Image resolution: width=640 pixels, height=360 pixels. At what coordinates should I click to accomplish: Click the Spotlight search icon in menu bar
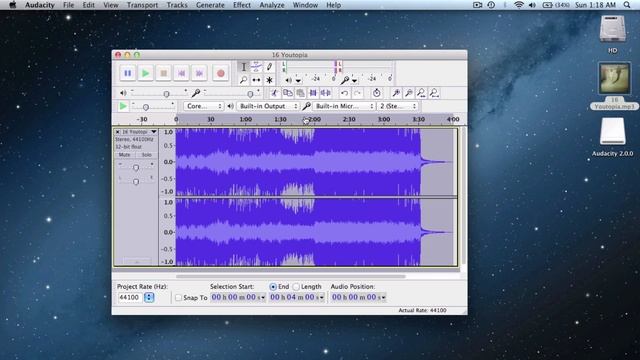point(627,5)
